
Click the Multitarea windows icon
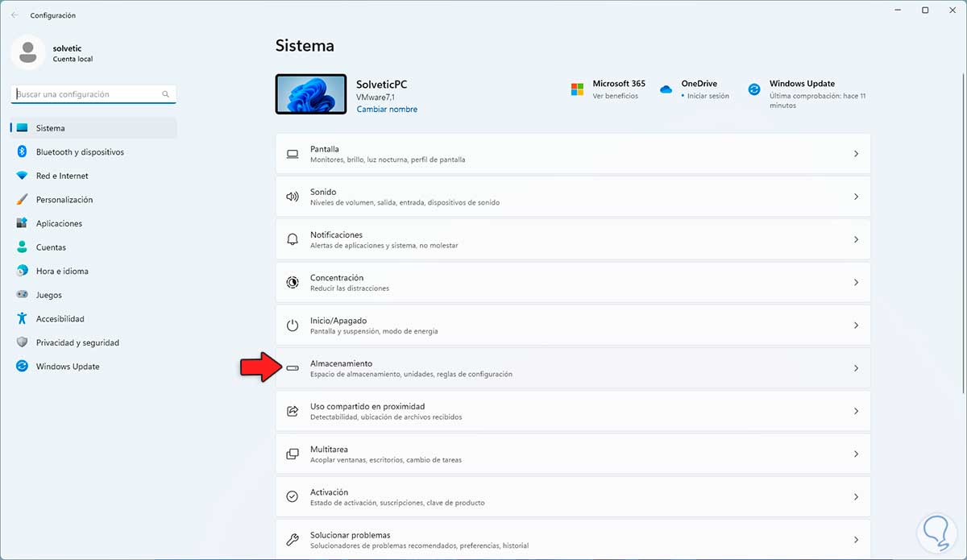[x=293, y=454]
